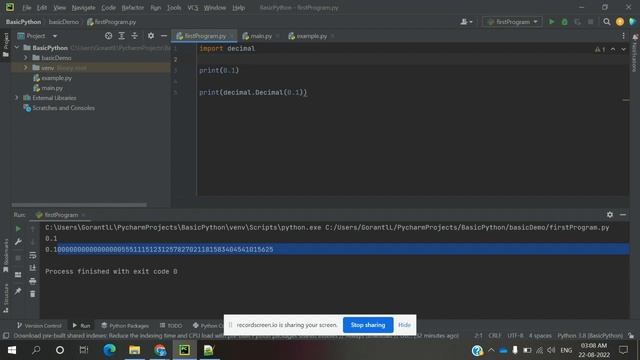640x360 pixels.
Task: Go to next highlighted problem arrow
Action: click(x=623, y=49)
